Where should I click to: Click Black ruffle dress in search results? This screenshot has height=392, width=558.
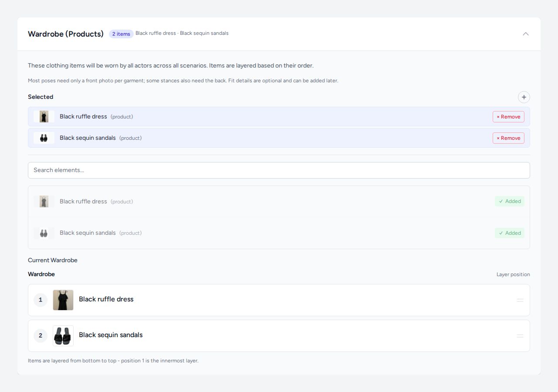(x=279, y=202)
